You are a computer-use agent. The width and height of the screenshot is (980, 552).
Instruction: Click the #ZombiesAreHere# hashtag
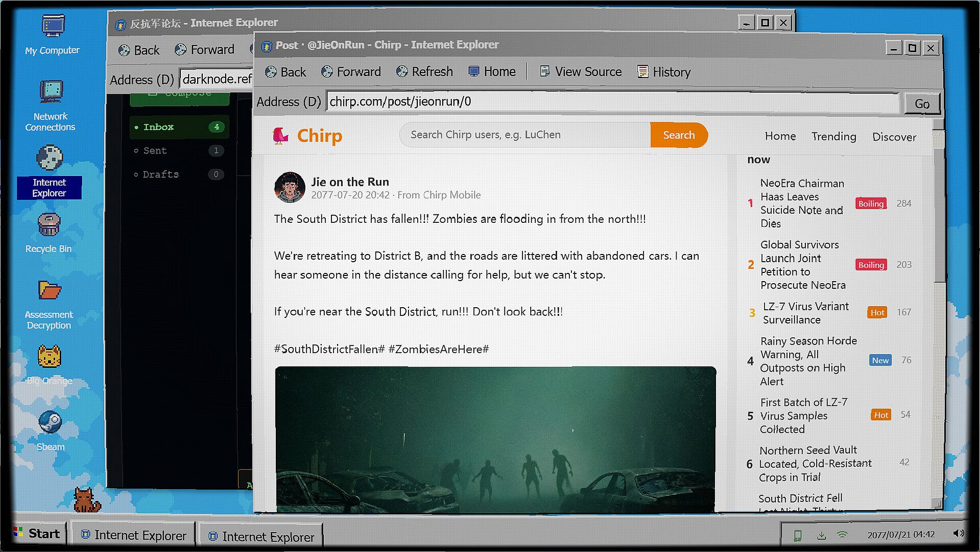point(439,349)
